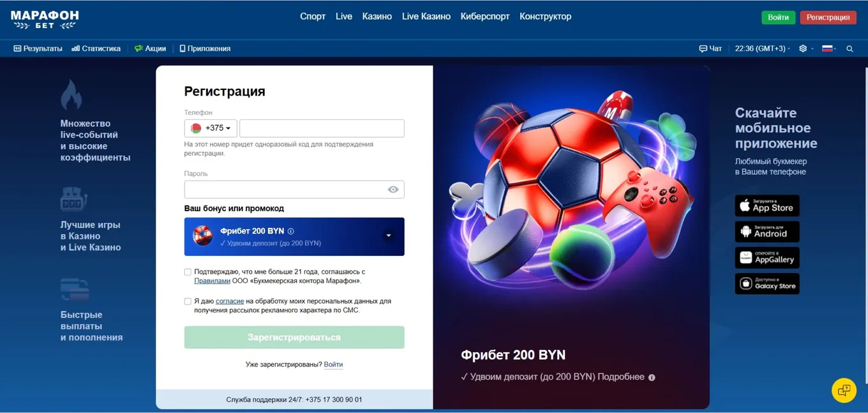Click the flame icon for live events
This screenshot has width=868, height=413.
point(71,95)
